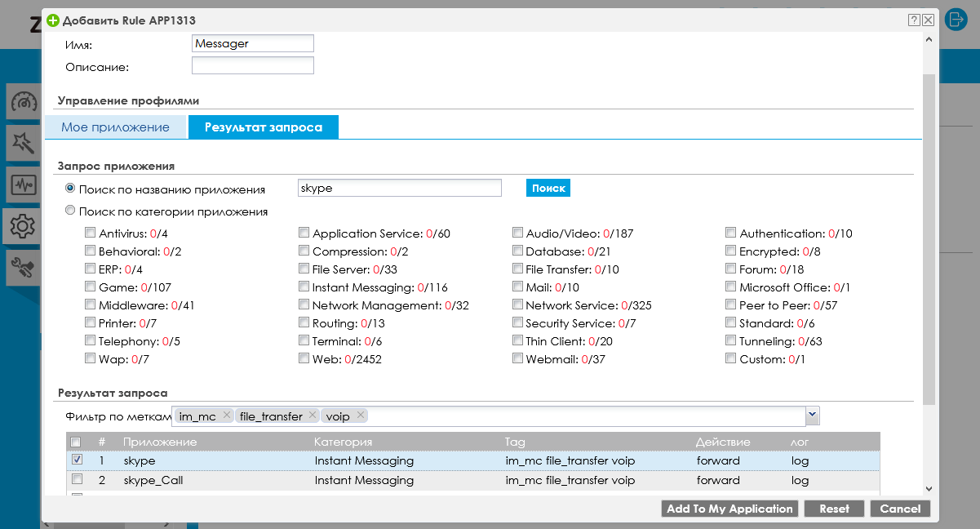Tick the Security Service category checkbox
Viewport: 980px width, 529px height.
518,322
